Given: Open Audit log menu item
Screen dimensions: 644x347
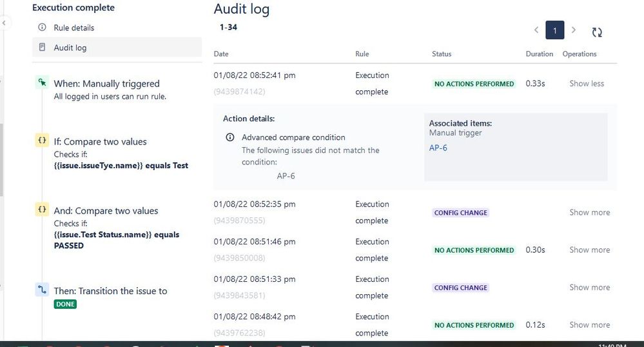Looking at the screenshot, I should (117, 47).
